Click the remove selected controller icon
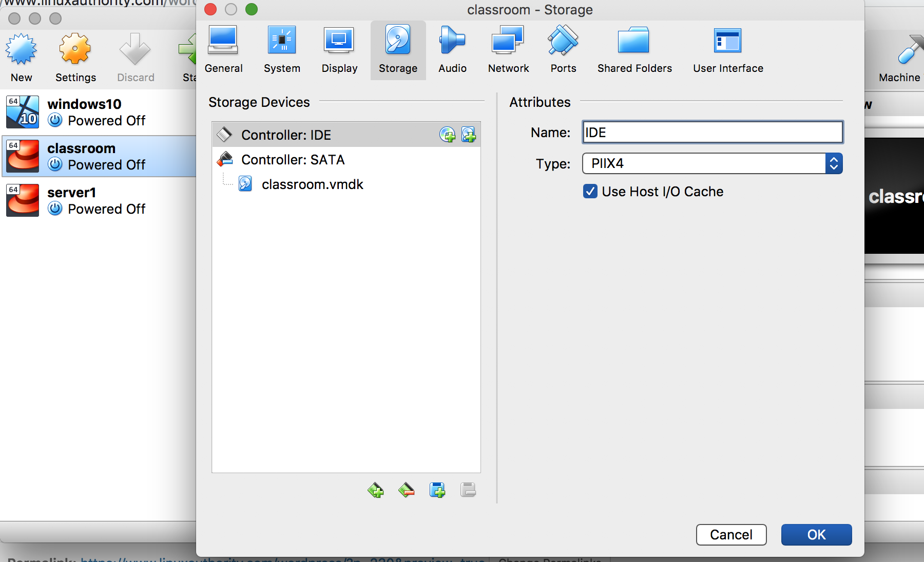 [407, 490]
